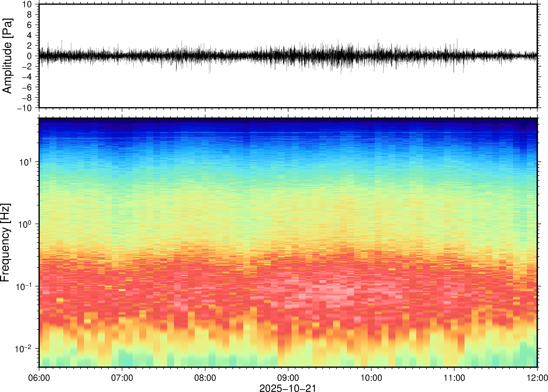Click the 08:00 time axis label
548x392 pixels.
click(x=205, y=378)
